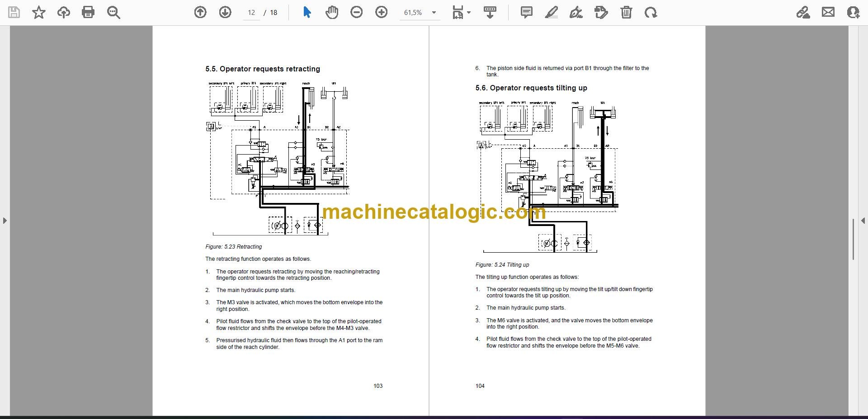Send the file by email envelope icon

pyautogui.click(x=828, y=12)
